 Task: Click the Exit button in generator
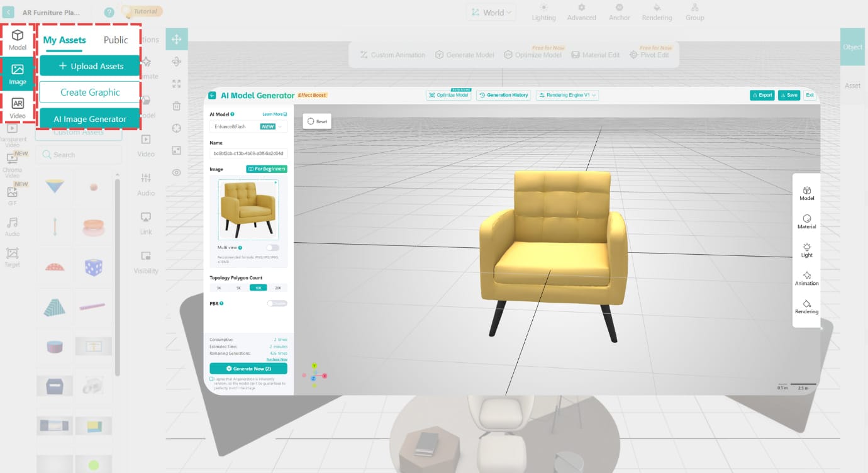pos(810,95)
